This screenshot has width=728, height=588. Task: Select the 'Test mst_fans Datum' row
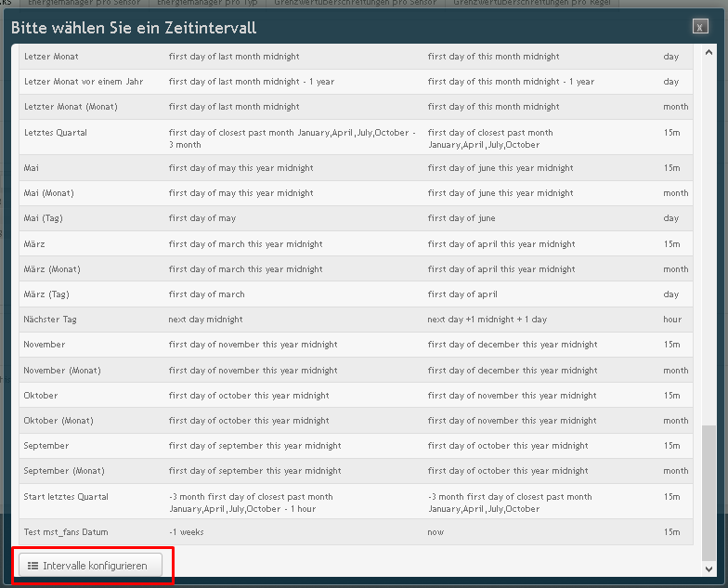pos(356,532)
